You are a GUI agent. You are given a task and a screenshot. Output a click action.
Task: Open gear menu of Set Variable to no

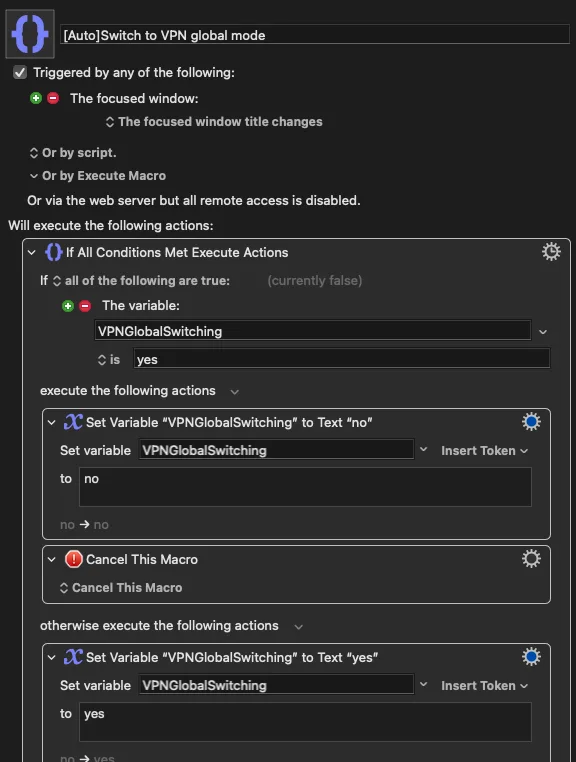[x=531, y=421]
